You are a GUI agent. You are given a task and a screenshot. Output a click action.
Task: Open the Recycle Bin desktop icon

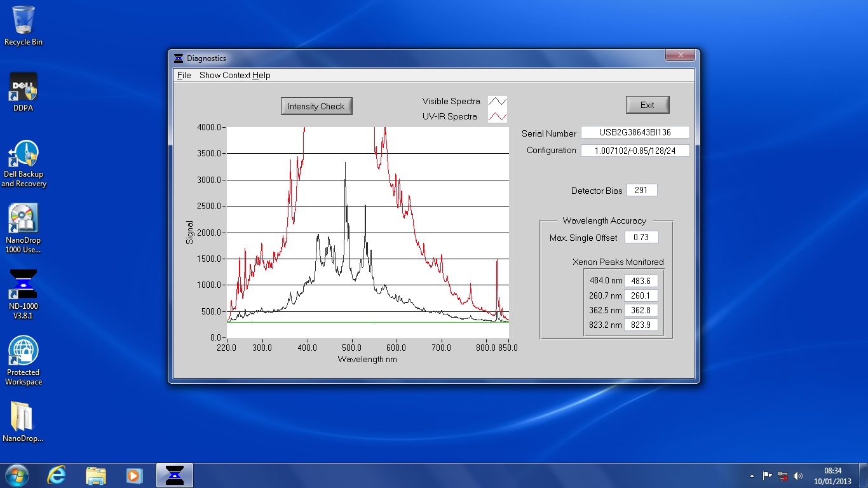click(24, 25)
